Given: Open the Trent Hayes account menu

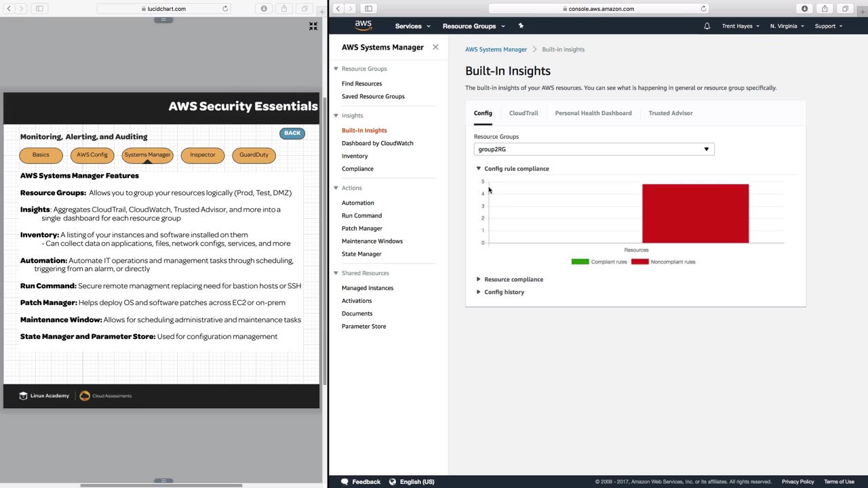Looking at the screenshot, I should [x=741, y=26].
